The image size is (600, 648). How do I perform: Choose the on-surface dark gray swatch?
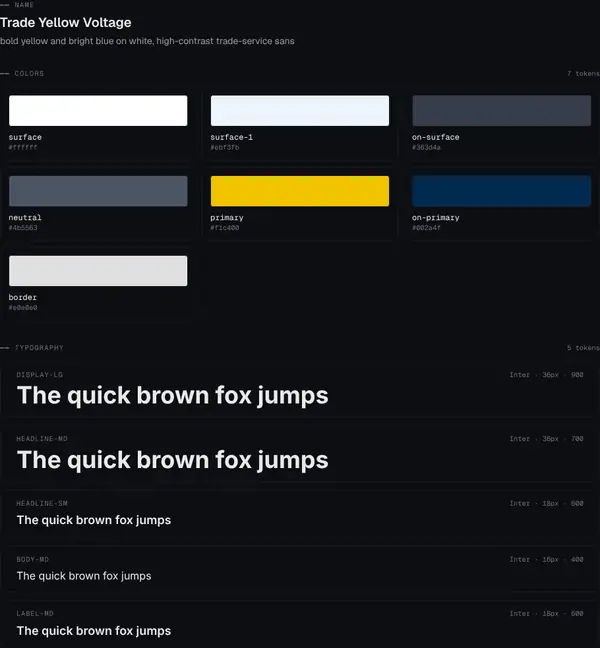(501, 111)
